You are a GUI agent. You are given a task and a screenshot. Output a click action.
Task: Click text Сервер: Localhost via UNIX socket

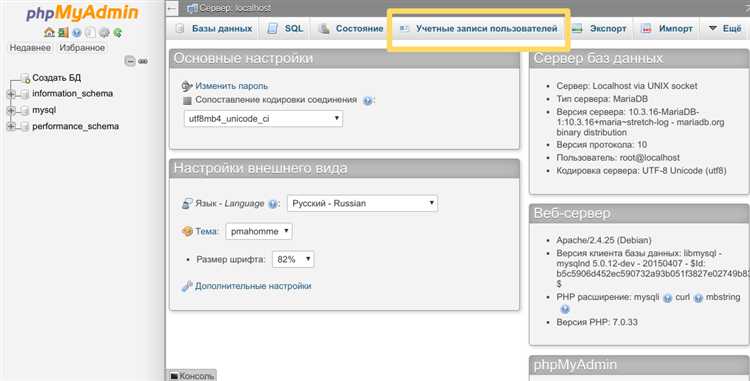point(627,86)
